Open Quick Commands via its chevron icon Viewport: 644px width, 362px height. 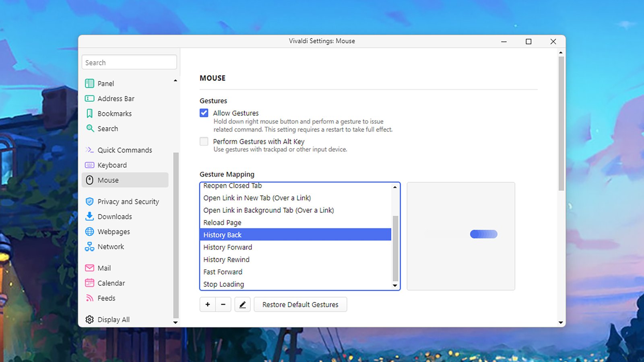[89, 150]
